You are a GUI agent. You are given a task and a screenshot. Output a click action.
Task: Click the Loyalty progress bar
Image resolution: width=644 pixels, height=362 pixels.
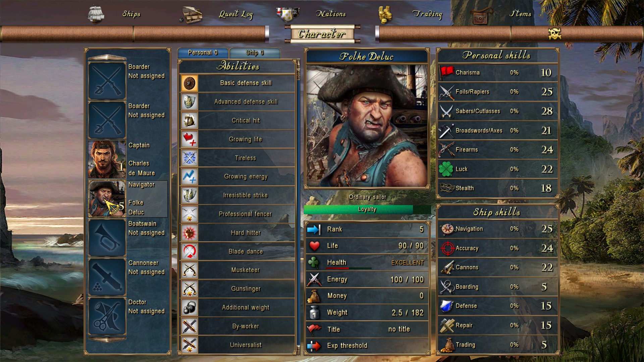pos(367,209)
